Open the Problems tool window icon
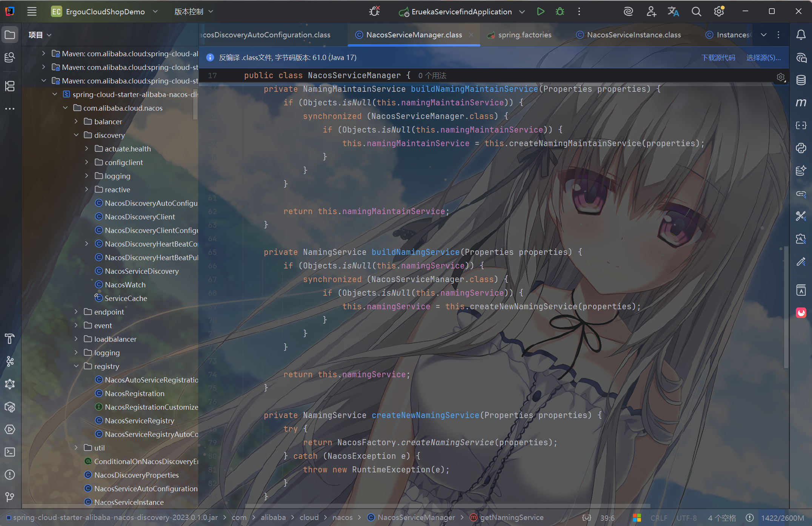 point(10,475)
